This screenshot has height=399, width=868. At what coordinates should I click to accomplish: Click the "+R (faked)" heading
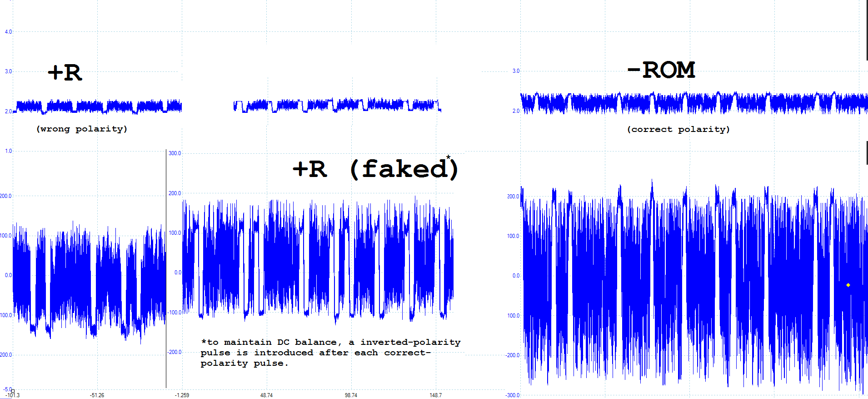pos(375,169)
